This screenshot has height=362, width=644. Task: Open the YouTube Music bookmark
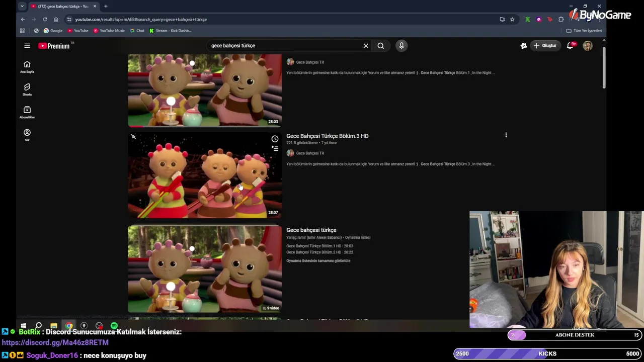tap(109, 31)
